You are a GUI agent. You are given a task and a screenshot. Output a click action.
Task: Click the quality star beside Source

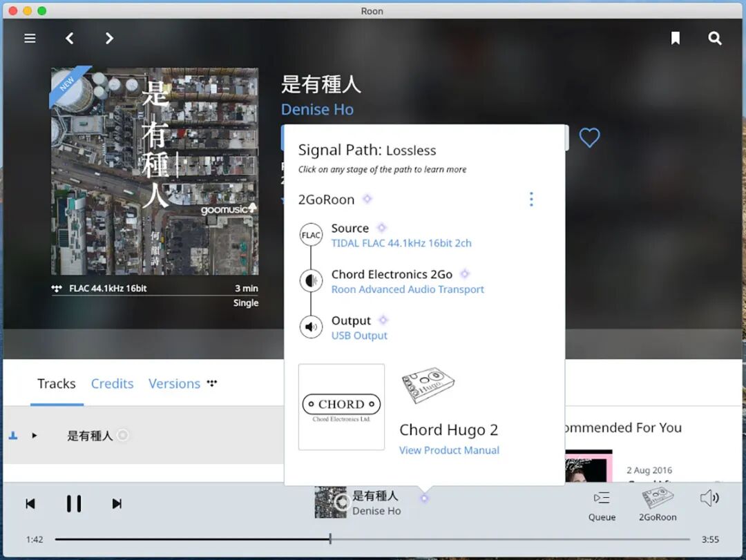click(381, 228)
